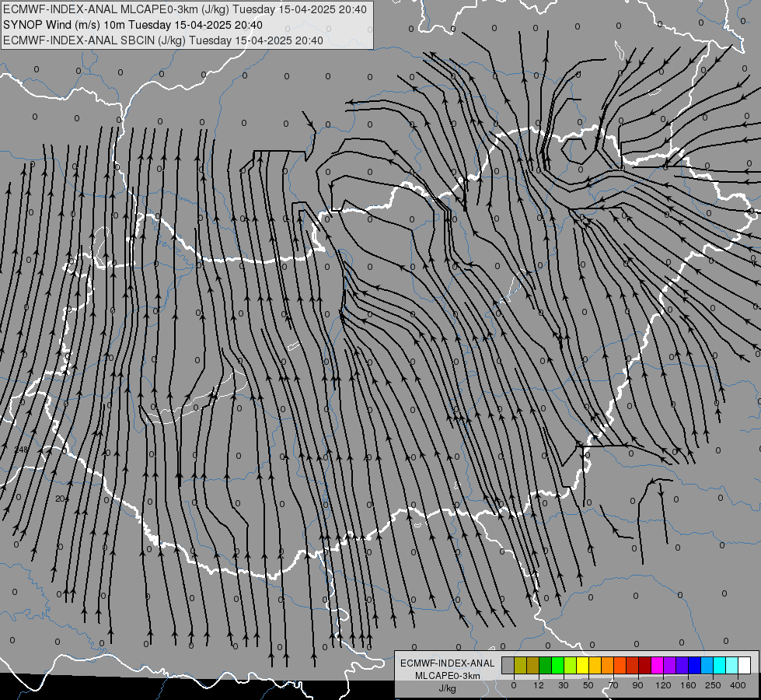
Task: Click the legend tick value '250'
Action: point(713,685)
